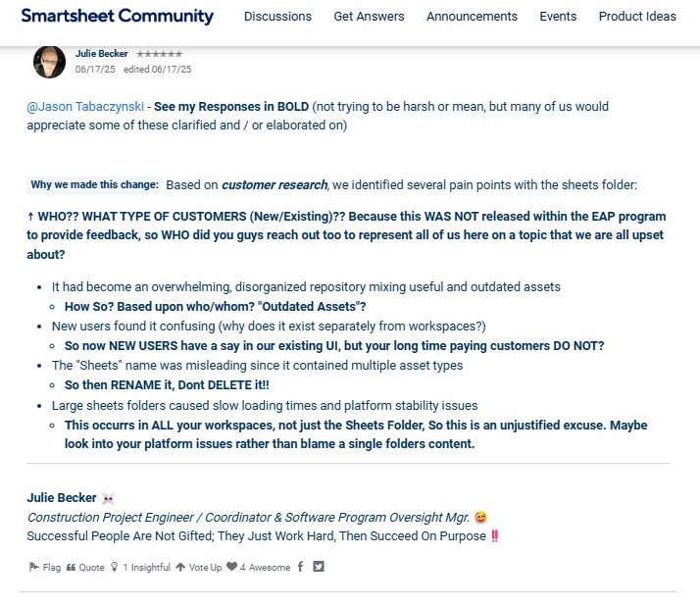Click the 'Why we made this change:' label

pos(95,185)
